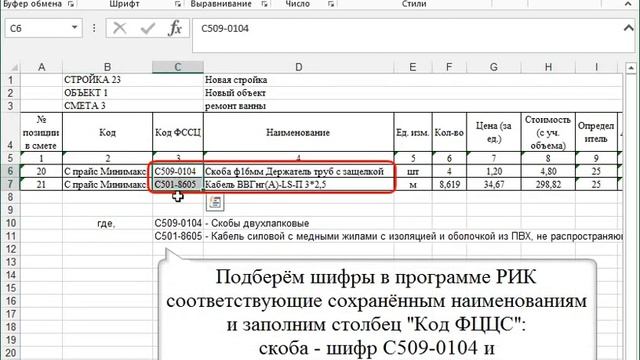
Task: Select the Код ФССЦ header cell
Action: click(x=178, y=132)
